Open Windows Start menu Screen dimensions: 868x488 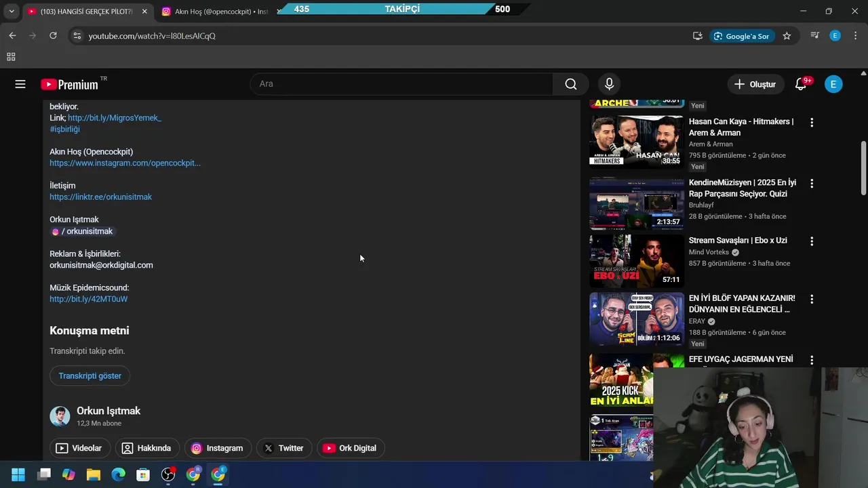coord(18,474)
